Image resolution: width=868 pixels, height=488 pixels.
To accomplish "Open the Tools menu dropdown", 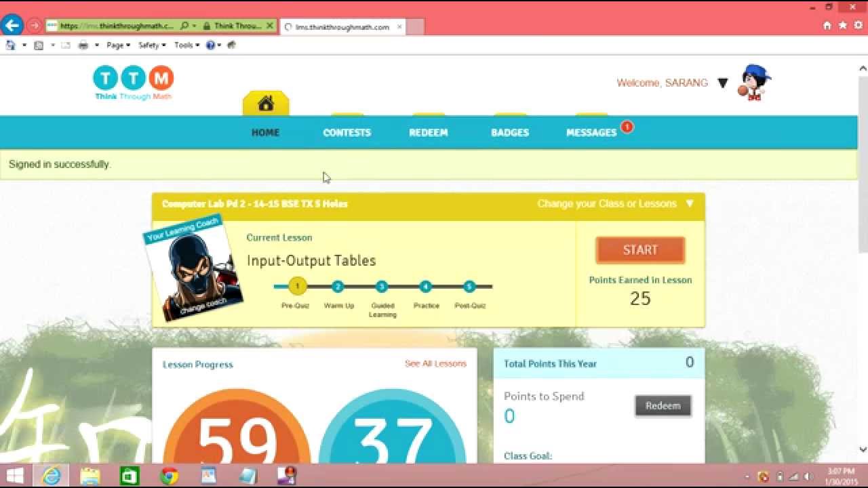I will [x=186, y=45].
